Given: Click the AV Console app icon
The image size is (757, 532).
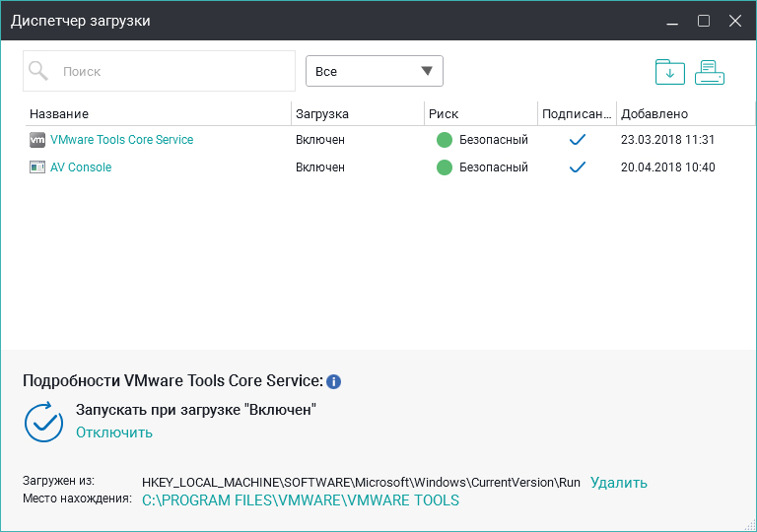Looking at the screenshot, I should click(37, 167).
